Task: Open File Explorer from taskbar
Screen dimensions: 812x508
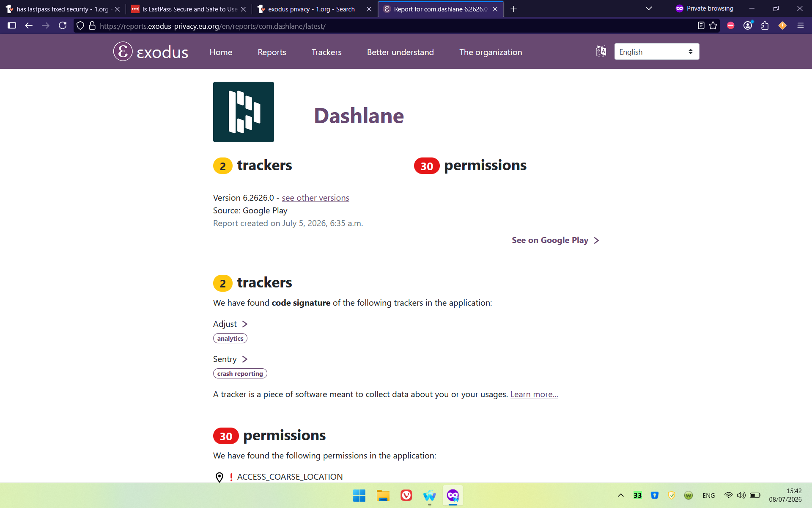Action: point(383,495)
